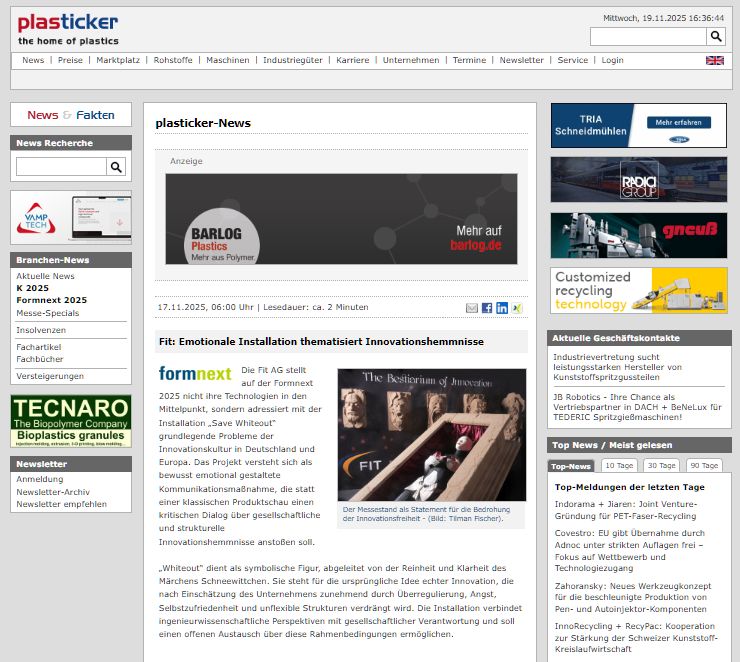The image size is (740, 662).
Task: Open the Karriere menu item
Action: 353,60
